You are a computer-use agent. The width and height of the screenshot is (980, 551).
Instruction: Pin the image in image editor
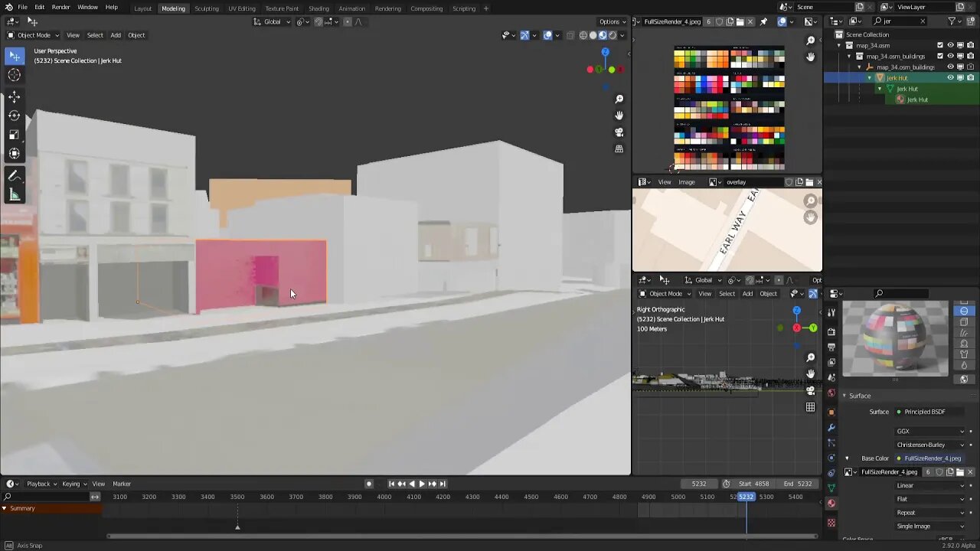click(x=763, y=21)
